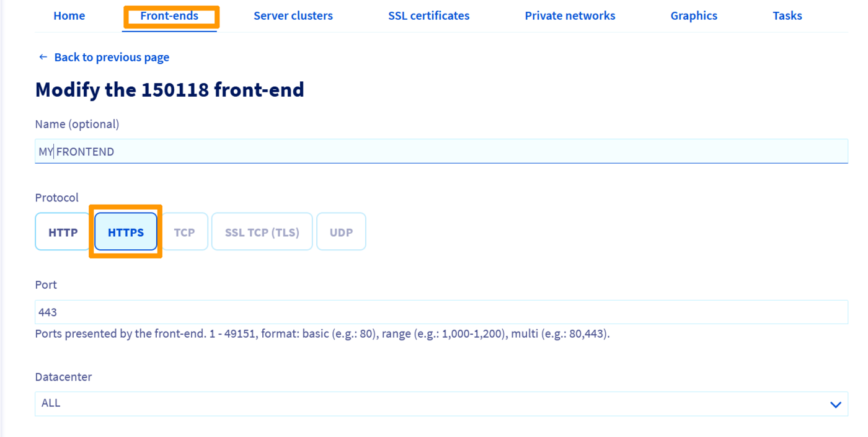Open the Server clusters tab
The image size is (868, 437).
(293, 15)
